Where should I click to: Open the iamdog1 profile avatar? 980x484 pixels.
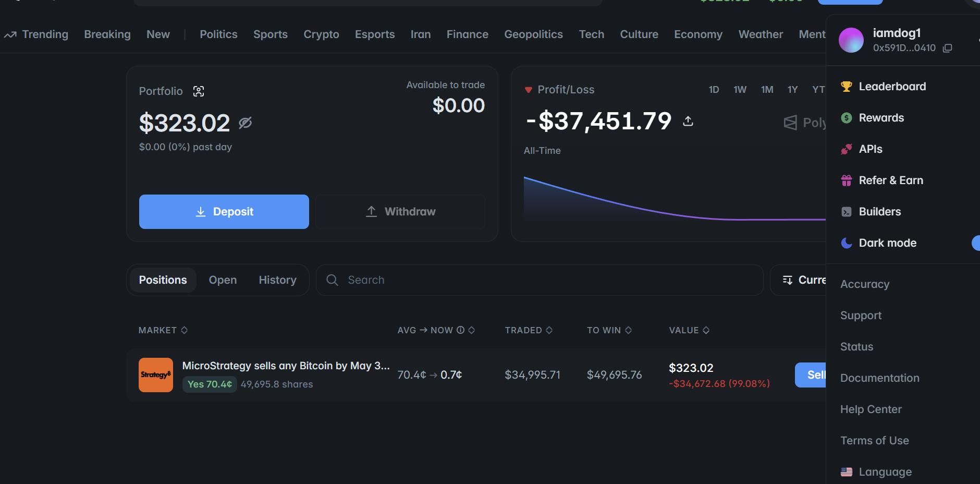[x=851, y=40]
